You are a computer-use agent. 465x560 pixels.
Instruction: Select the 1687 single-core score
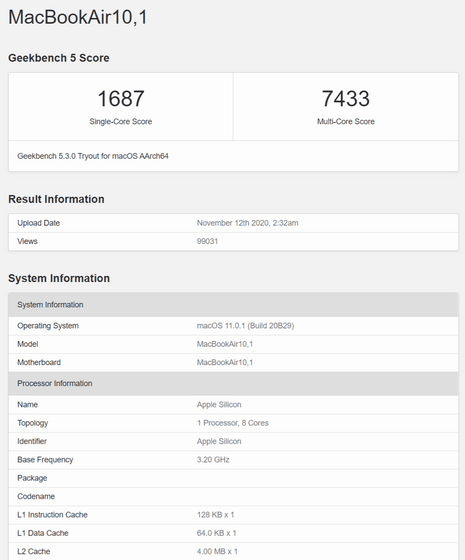click(x=121, y=99)
